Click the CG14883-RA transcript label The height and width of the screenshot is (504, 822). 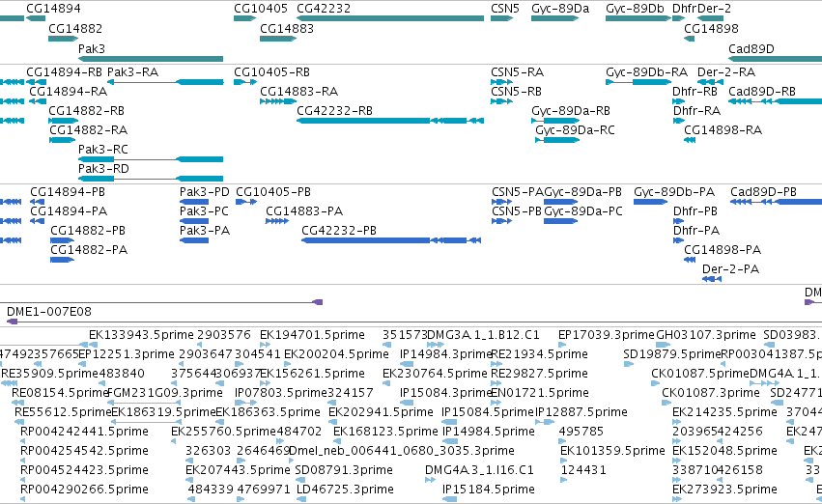point(298,91)
